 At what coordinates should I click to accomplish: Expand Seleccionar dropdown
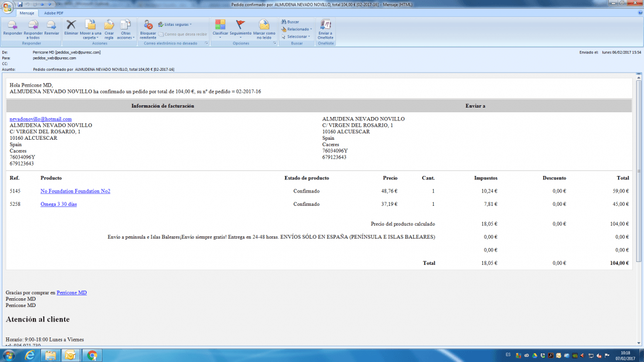(296, 36)
